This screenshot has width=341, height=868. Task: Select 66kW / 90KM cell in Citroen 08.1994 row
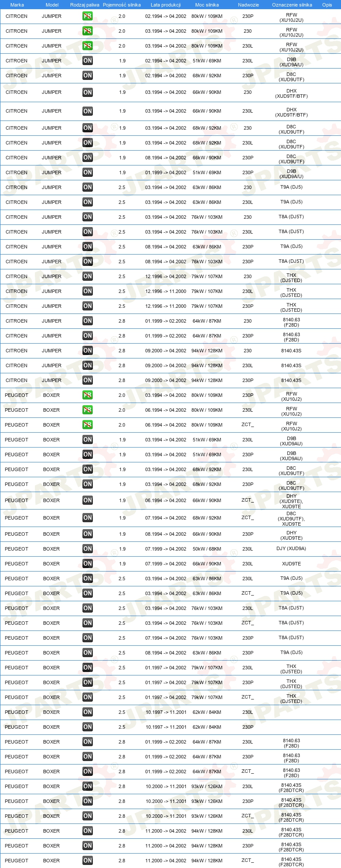pos(207,158)
